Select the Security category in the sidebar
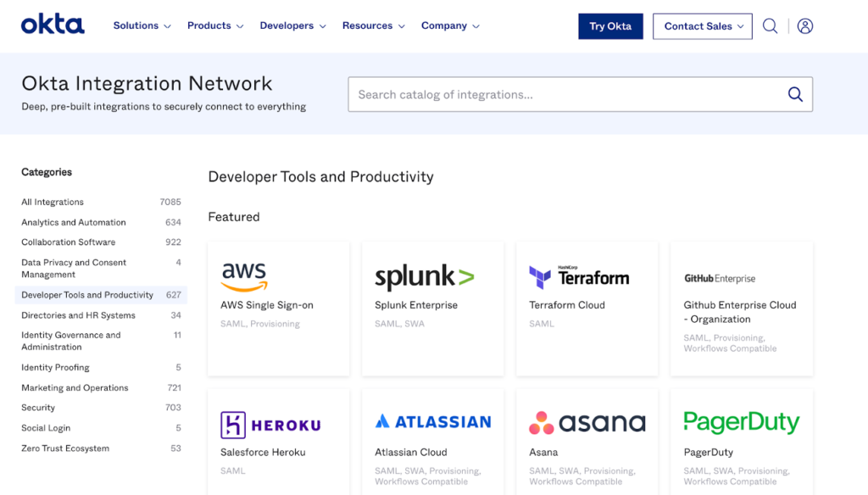The height and width of the screenshot is (495, 868). 37,408
